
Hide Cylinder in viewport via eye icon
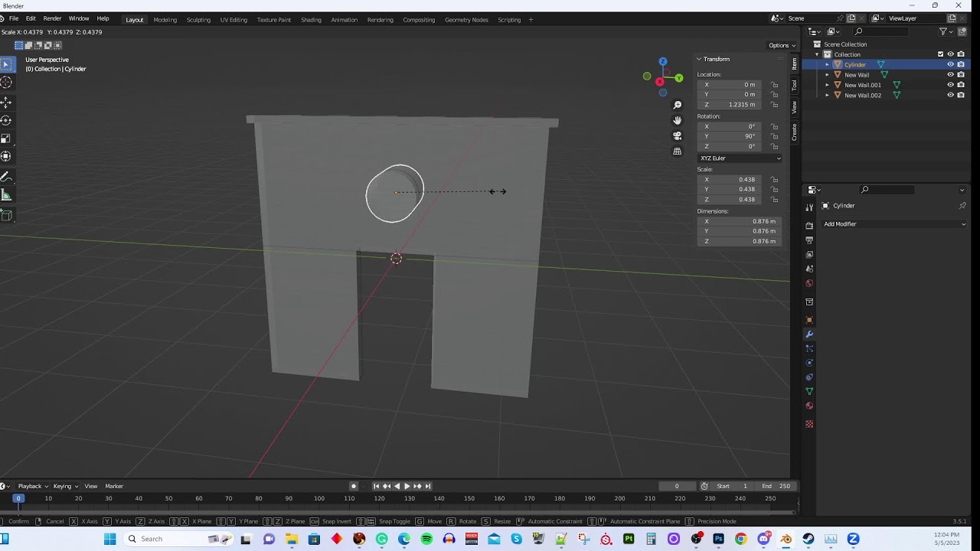(x=950, y=64)
